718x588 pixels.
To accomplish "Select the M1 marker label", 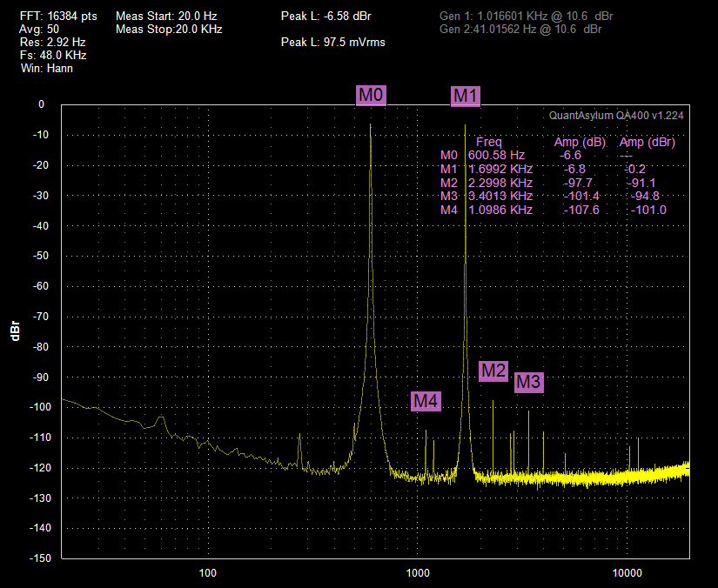I will click(x=466, y=96).
